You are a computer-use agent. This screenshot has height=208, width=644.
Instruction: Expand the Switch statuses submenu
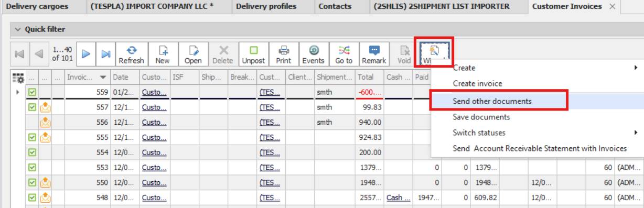537,133
